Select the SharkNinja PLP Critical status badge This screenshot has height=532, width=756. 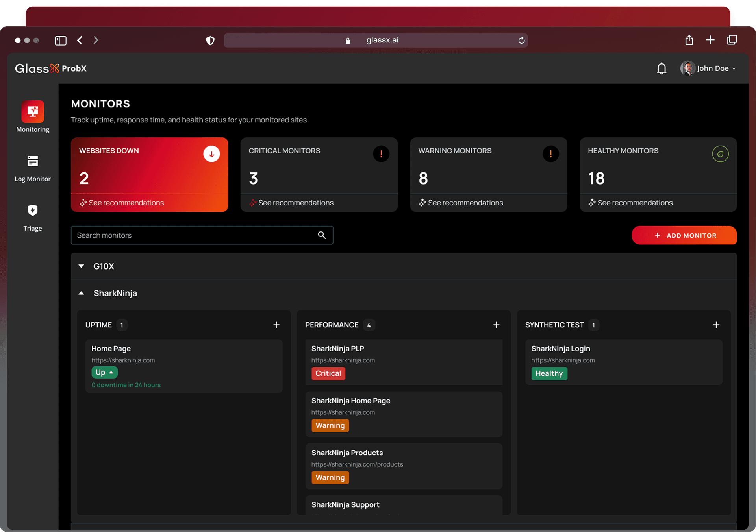328,373
